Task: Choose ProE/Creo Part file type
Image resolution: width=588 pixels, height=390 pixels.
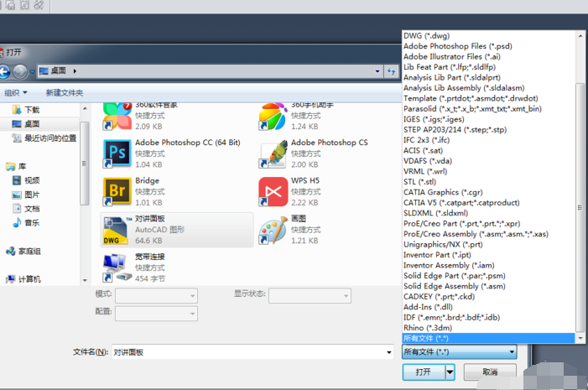Action: point(489,223)
